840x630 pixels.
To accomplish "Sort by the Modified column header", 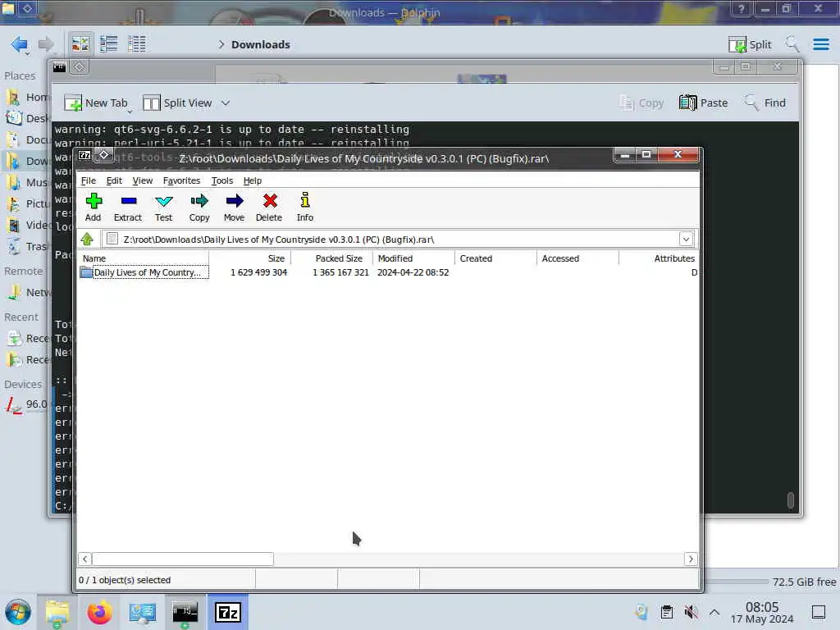I will click(x=414, y=258).
